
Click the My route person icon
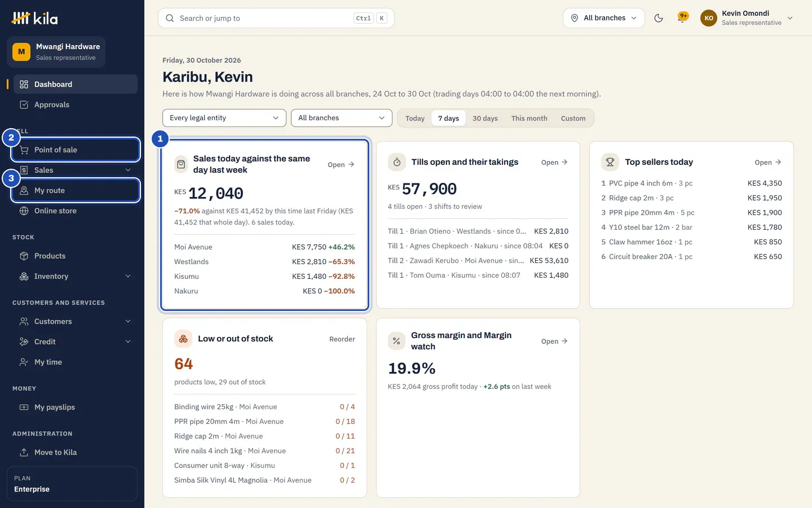(x=24, y=190)
